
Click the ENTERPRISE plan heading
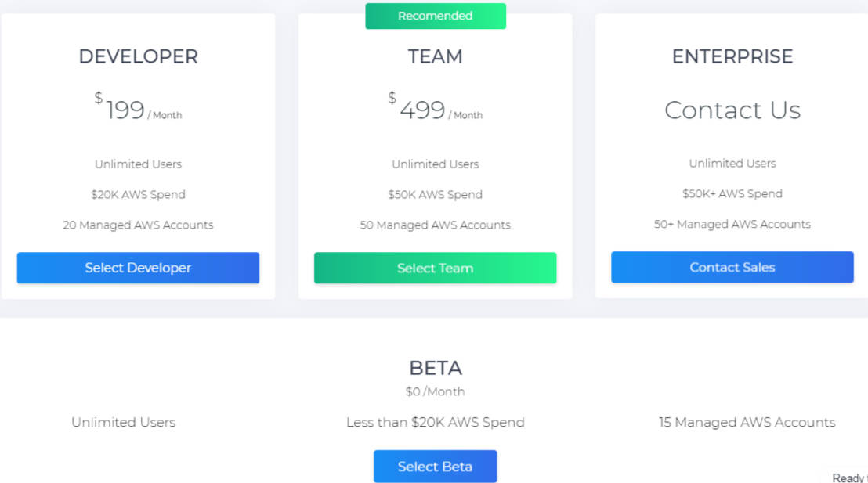(x=732, y=56)
